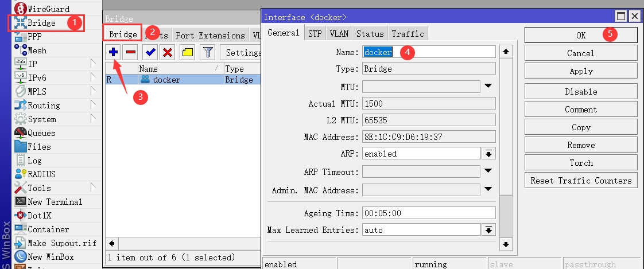Viewport: 644px width, 269px height.
Task: Open New Terminal from sidebar
Action: pyautogui.click(x=55, y=202)
